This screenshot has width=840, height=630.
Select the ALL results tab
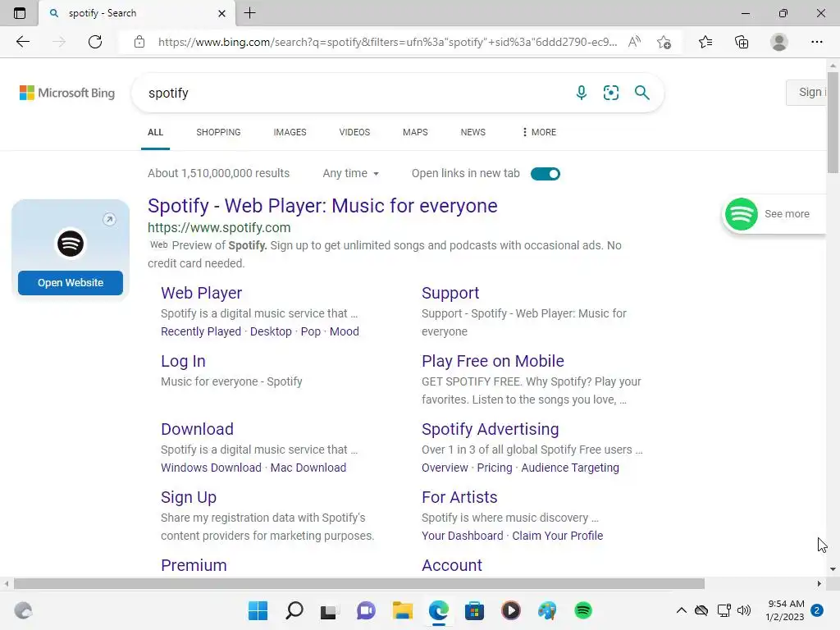click(x=155, y=132)
